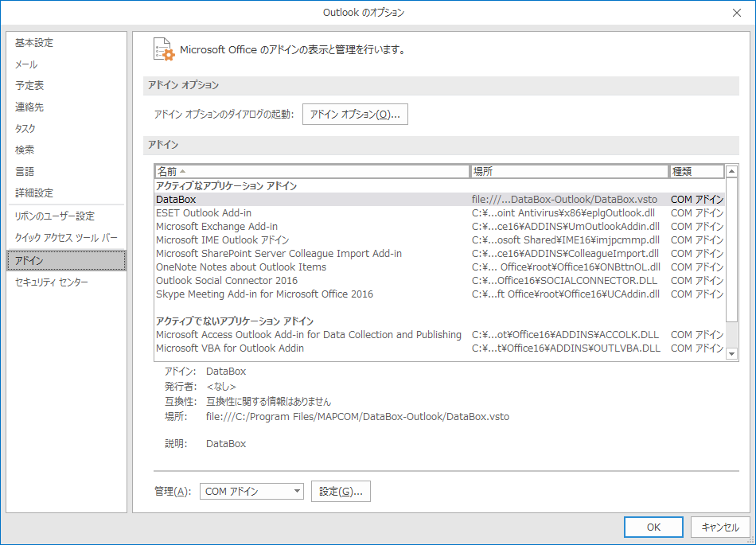Go to 連絡先 settings
Screen dimensions: 756x545
point(66,107)
